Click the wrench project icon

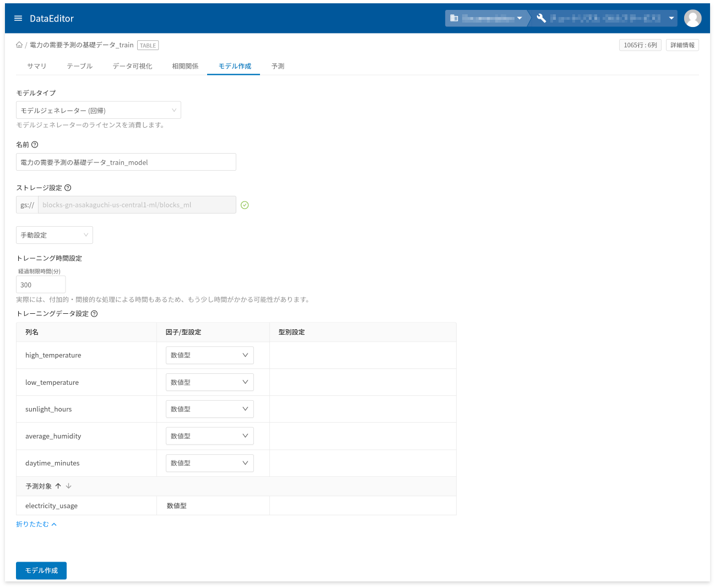[541, 18]
